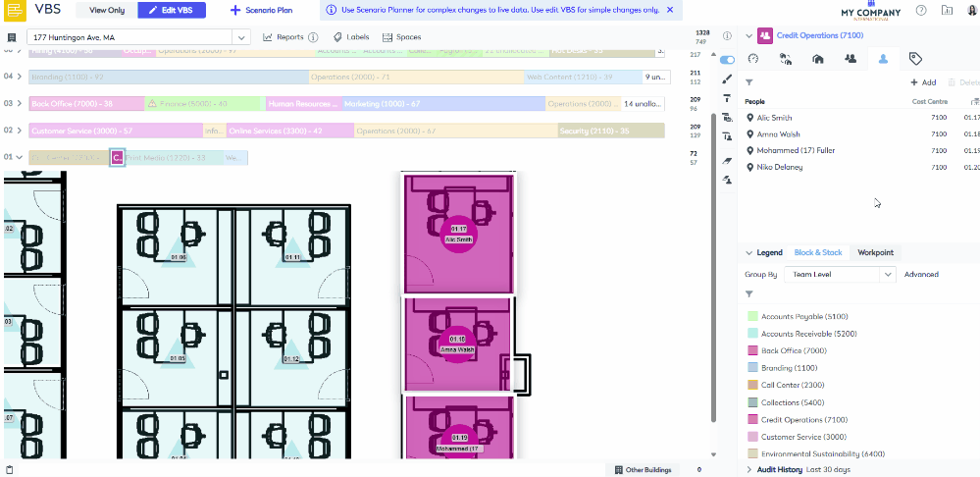Expand floor 03 row

pos(20,104)
